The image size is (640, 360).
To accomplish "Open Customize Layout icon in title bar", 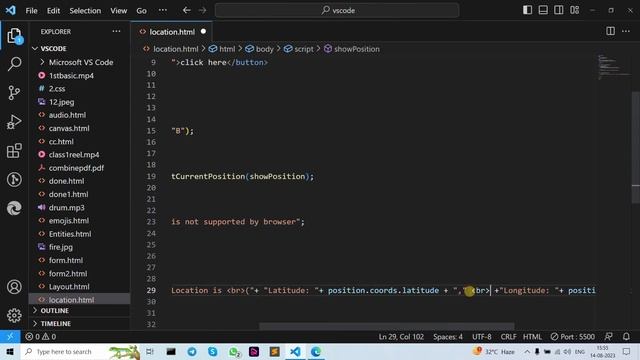I will 575,10.
